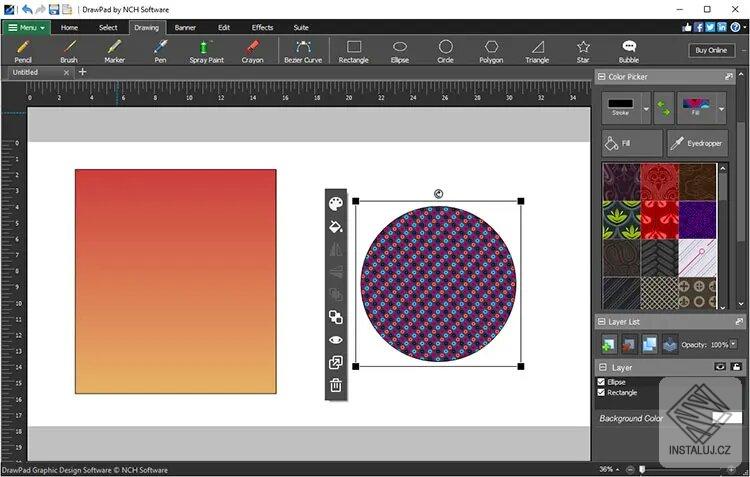
Task: Click the Fill bucket button
Action: pos(631,144)
